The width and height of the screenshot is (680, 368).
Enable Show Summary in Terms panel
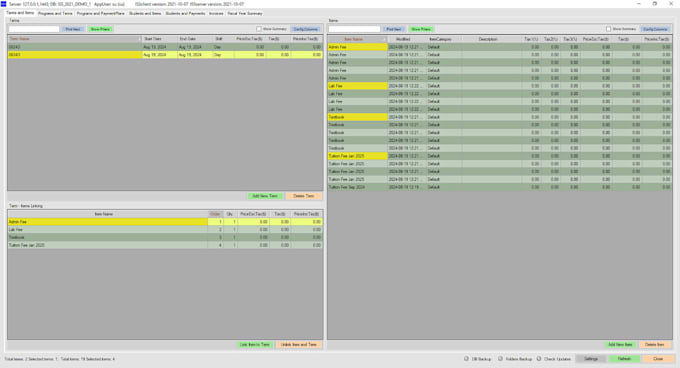259,29
